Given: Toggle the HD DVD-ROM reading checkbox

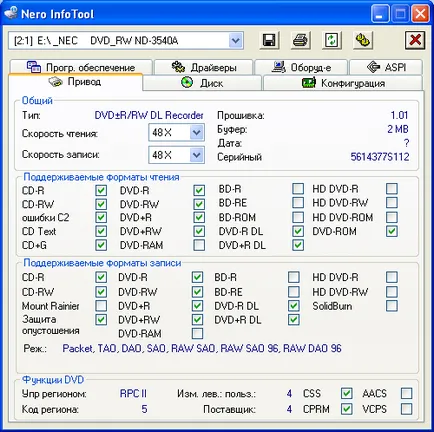Looking at the screenshot, I should coord(392,217).
